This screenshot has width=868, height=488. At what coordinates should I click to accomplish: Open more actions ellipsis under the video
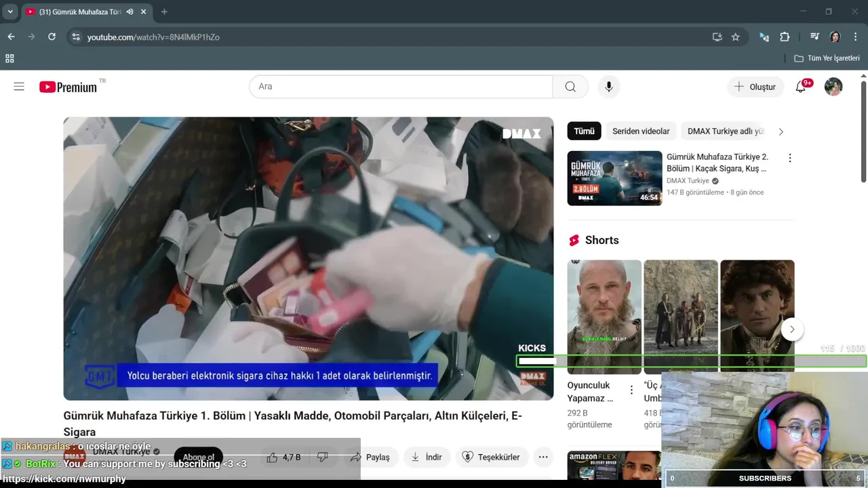pyautogui.click(x=543, y=457)
